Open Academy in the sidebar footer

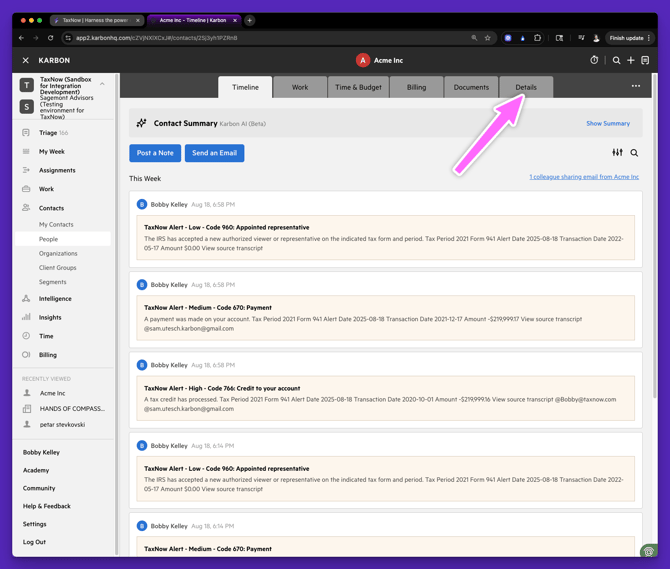(36, 470)
